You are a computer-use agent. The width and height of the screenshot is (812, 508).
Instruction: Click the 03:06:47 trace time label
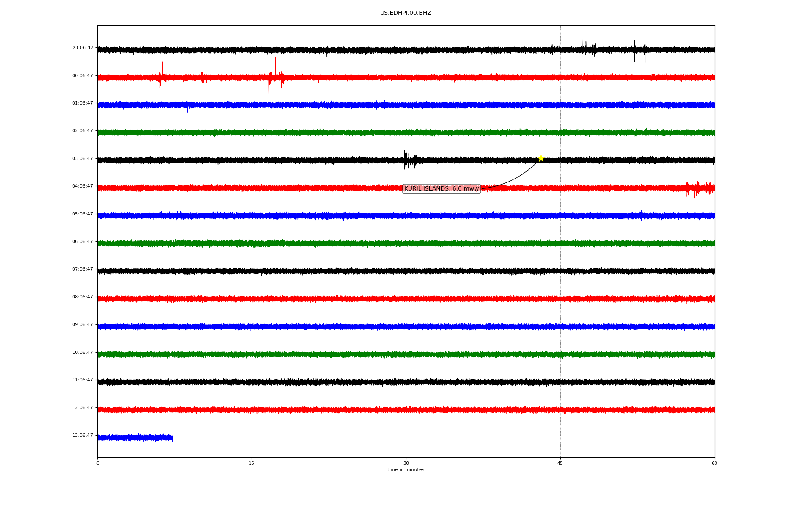tap(83, 159)
